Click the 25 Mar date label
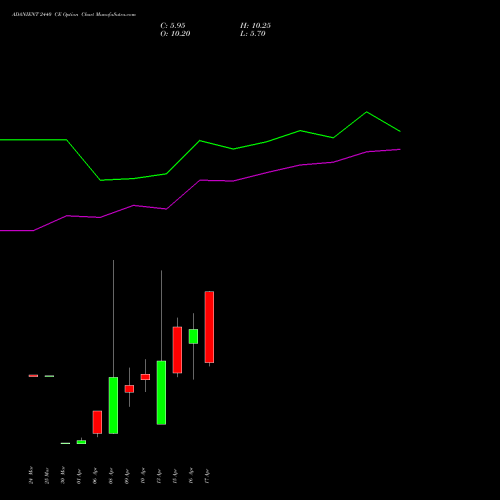This screenshot has height=500, width=500. click(x=47, y=475)
